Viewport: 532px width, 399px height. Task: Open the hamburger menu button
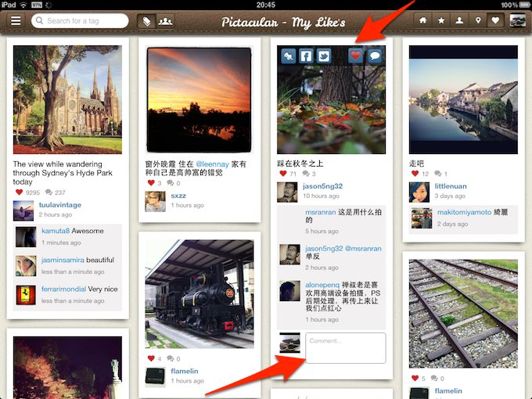[x=16, y=21]
